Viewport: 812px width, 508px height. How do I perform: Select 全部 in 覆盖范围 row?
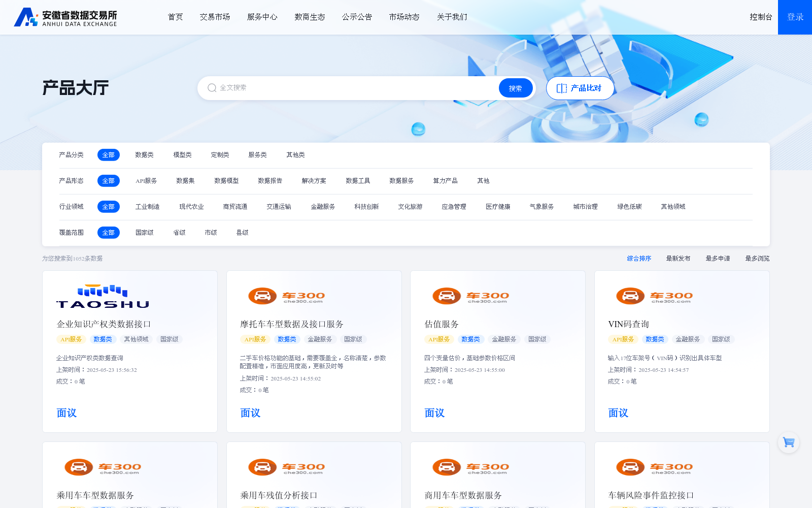click(108, 233)
